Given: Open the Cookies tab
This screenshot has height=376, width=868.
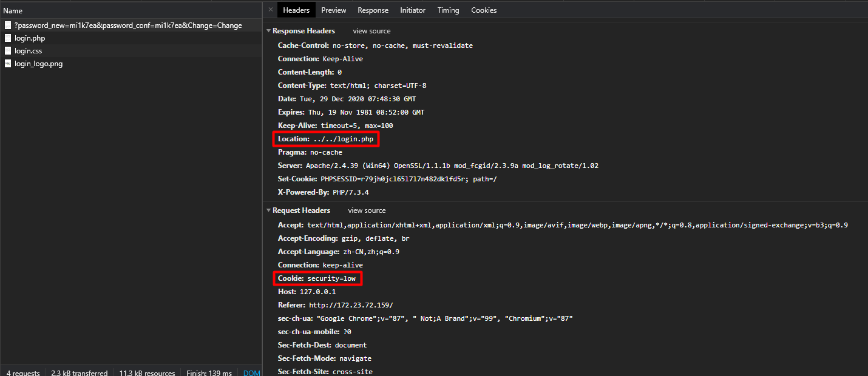Looking at the screenshot, I should click(484, 10).
